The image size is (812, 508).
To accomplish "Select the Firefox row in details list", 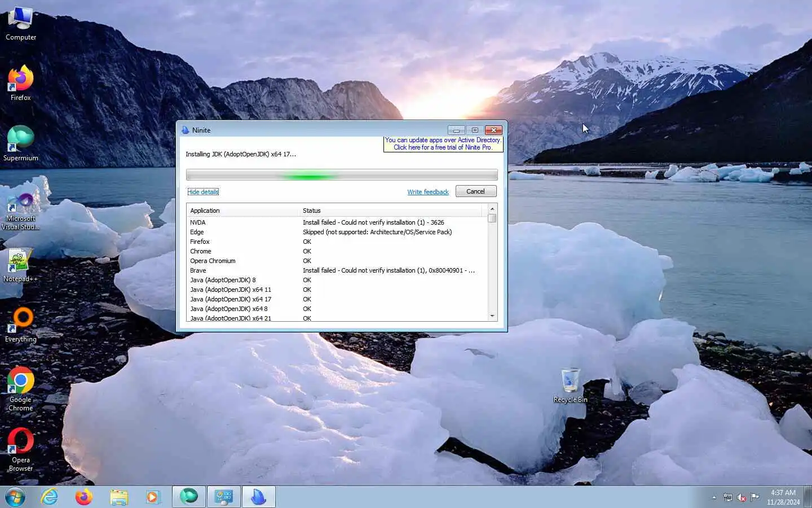I will [337, 242].
